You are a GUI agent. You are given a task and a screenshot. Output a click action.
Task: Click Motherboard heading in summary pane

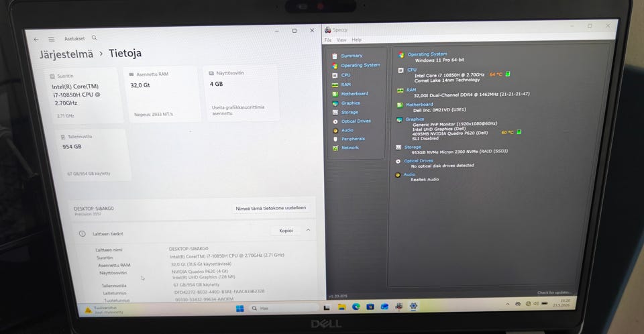tap(419, 105)
